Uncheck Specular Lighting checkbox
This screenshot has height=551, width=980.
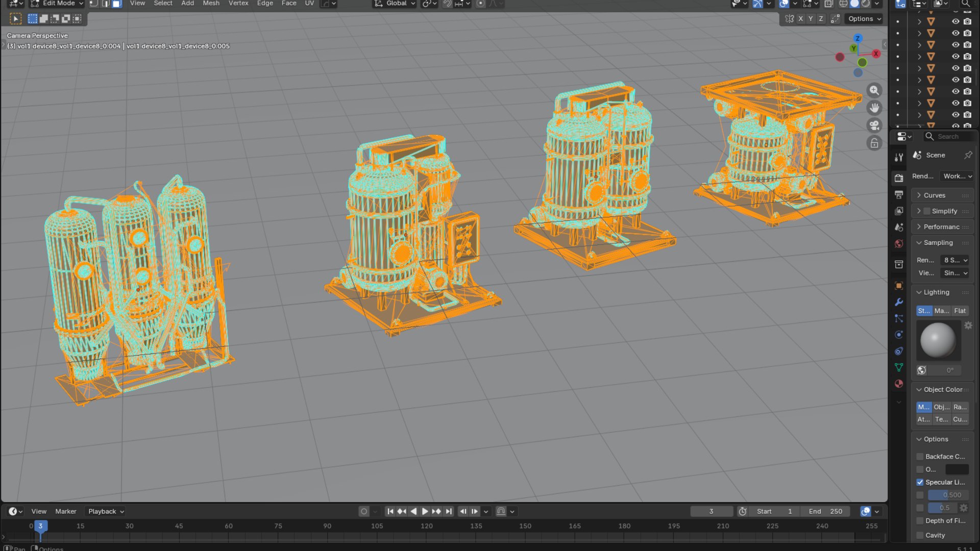coord(920,482)
